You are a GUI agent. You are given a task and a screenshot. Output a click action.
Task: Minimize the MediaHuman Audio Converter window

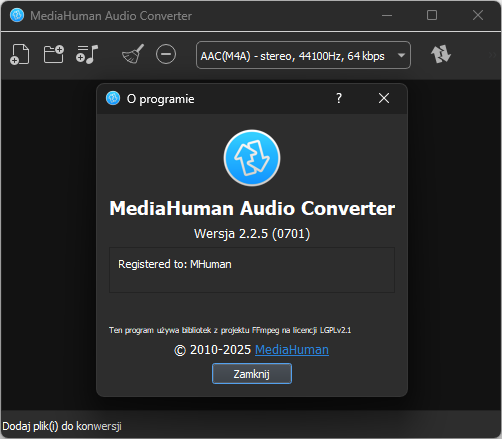(x=387, y=15)
